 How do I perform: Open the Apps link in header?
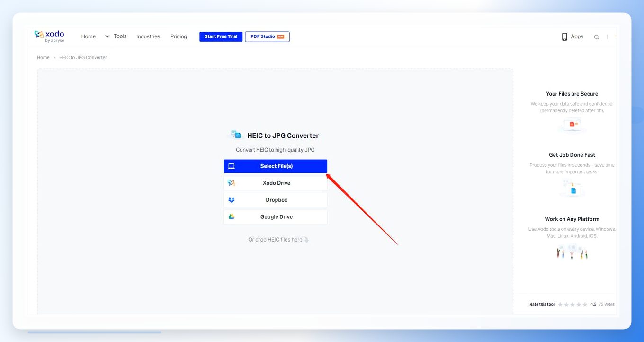pyautogui.click(x=577, y=36)
